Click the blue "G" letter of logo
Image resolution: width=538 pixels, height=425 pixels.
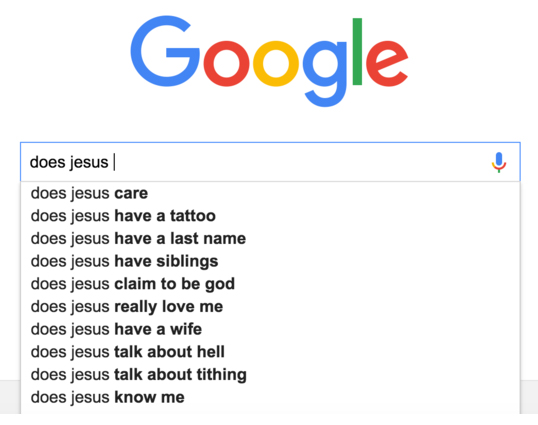165,51
